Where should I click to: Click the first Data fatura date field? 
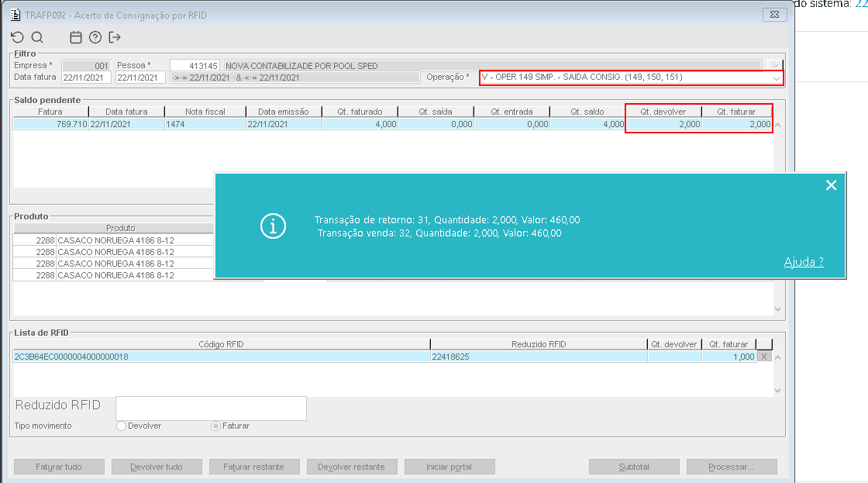point(86,78)
